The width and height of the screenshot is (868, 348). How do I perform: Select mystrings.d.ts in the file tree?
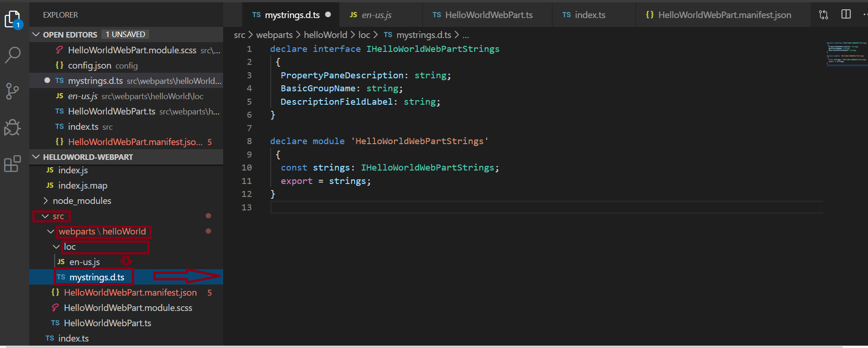pos(126,277)
